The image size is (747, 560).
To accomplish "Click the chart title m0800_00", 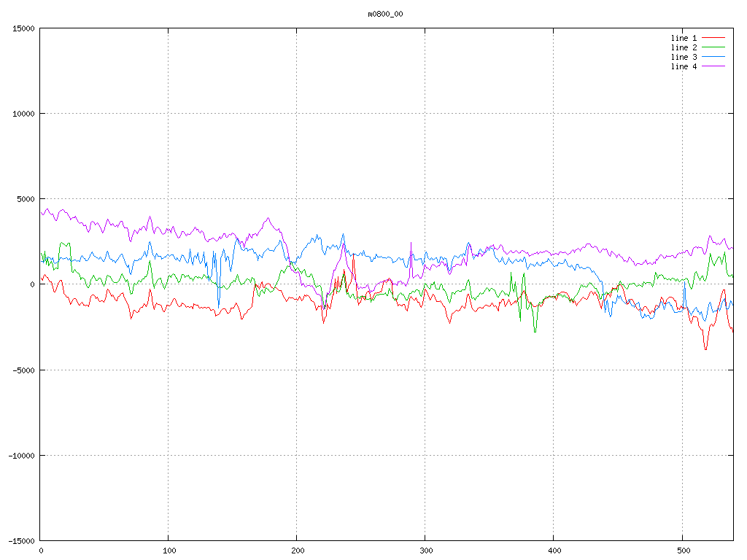I will 385,14.
